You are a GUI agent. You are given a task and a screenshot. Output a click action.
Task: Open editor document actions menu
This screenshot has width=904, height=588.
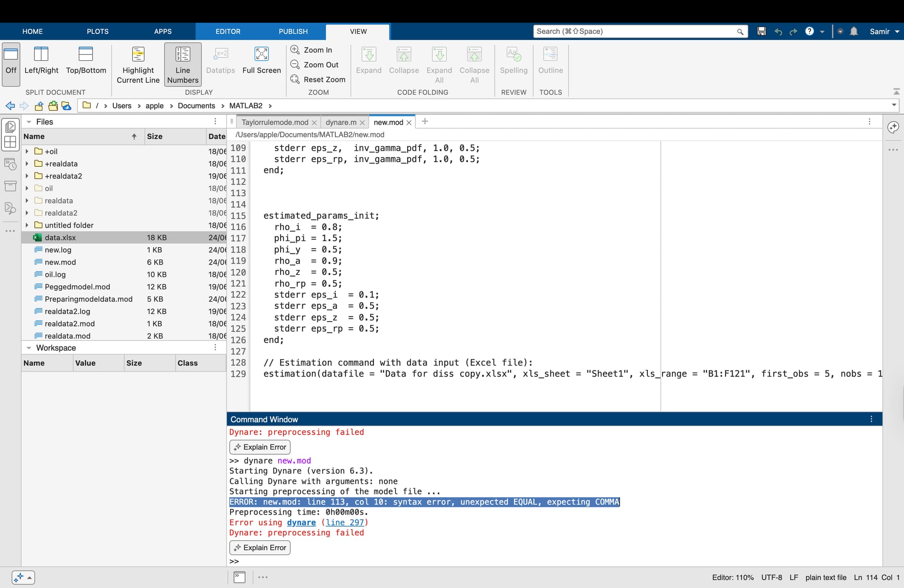(869, 121)
